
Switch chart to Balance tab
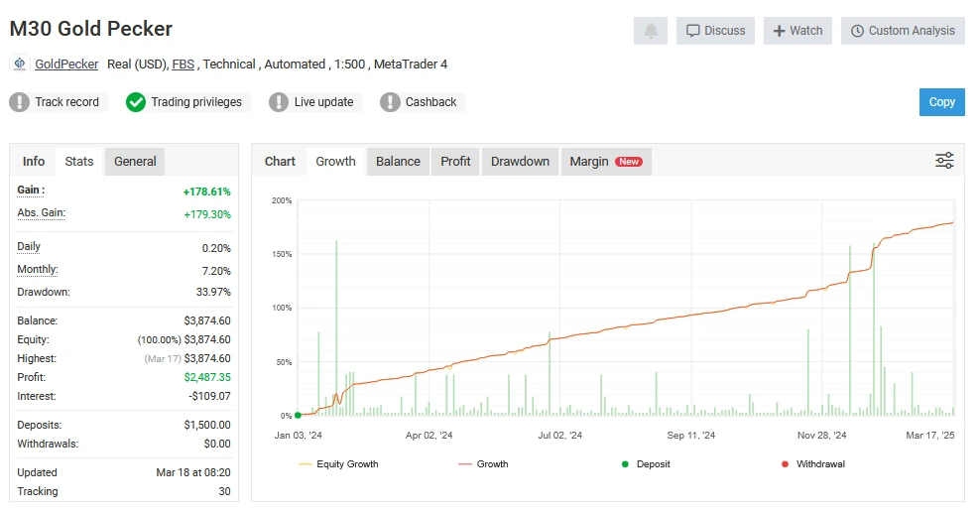398,162
